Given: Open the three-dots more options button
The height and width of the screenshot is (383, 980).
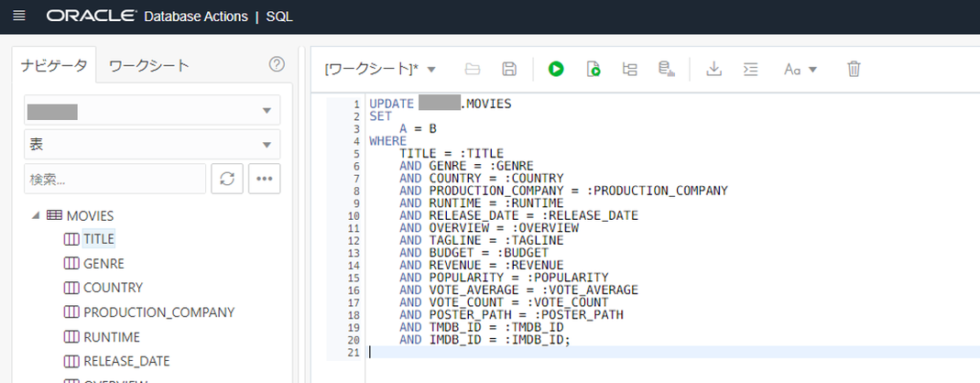Looking at the screenshot, I should (x=265, y=179).
